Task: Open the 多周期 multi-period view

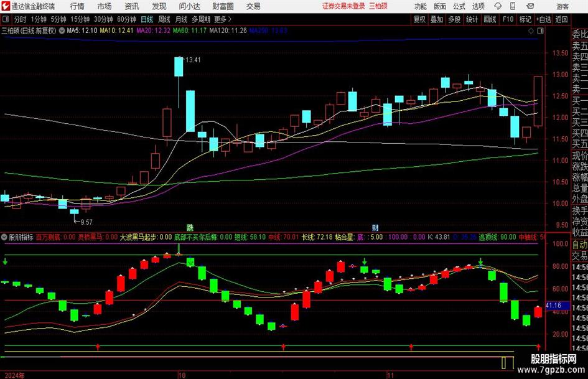Action: (x=201, y=19)
